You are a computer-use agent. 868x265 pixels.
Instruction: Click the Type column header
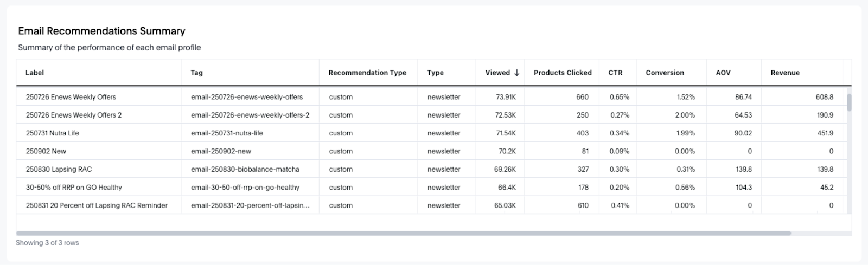point(435,73)
